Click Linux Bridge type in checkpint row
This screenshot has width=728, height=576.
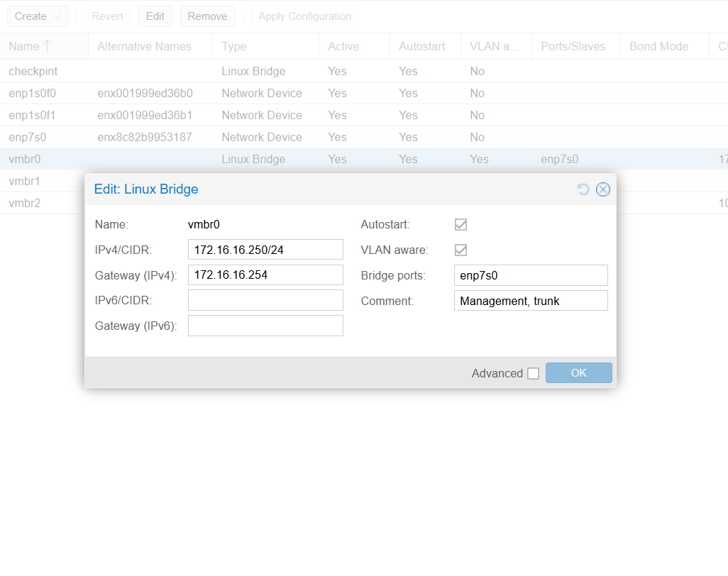tap(253, 71)
